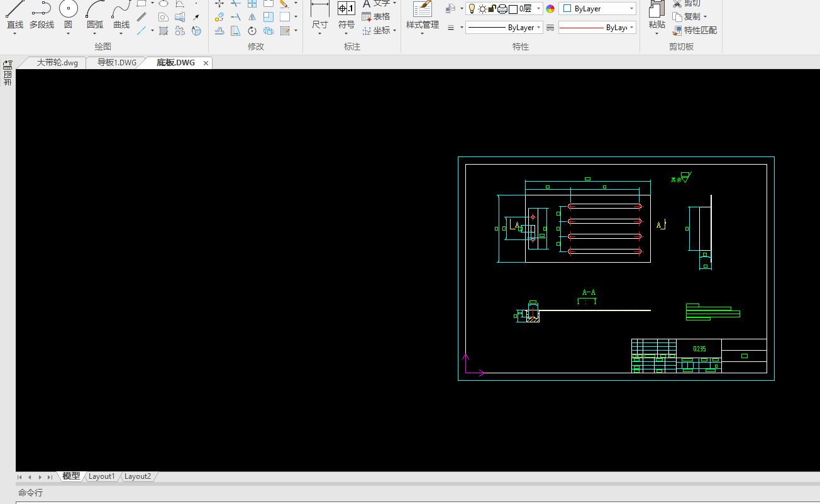820x504 pixels.
Task: Select the 多段线 (Polyline) tool
Action: pyautogui.click(x=42, y=14)
